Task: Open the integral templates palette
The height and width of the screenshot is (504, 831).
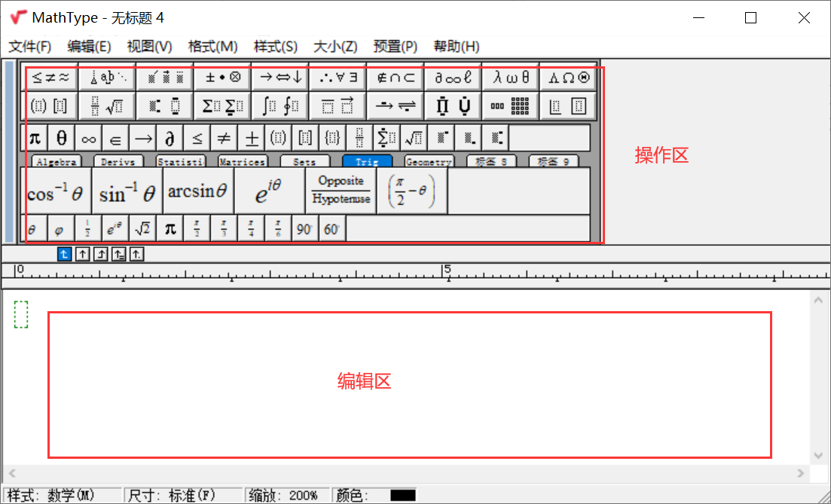Action: (x=280, y=106)
